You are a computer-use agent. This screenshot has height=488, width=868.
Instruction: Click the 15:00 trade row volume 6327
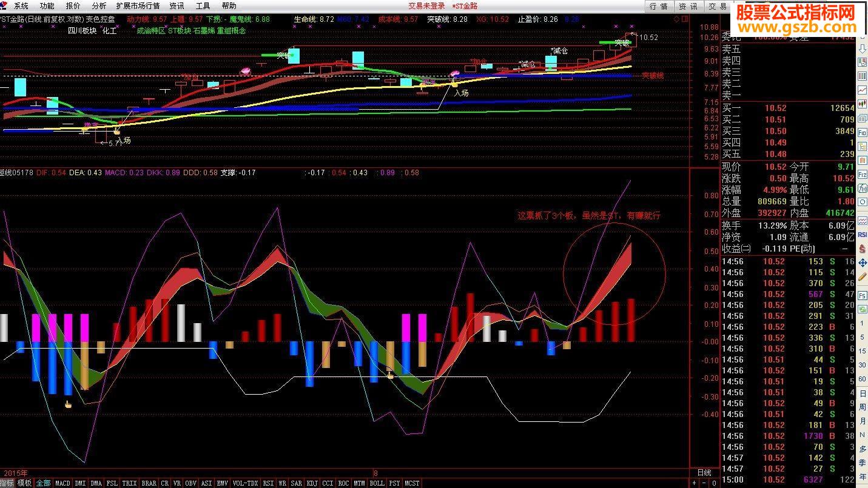pos(813,480)
